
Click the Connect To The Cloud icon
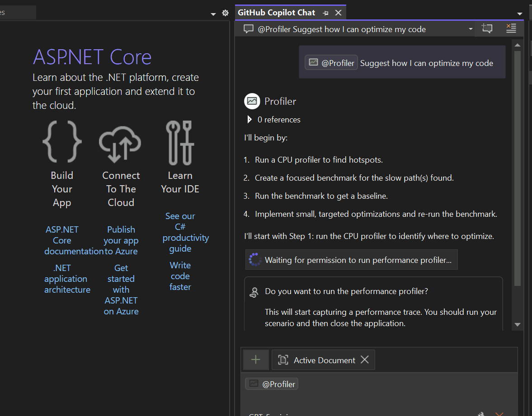coord(120,145)
